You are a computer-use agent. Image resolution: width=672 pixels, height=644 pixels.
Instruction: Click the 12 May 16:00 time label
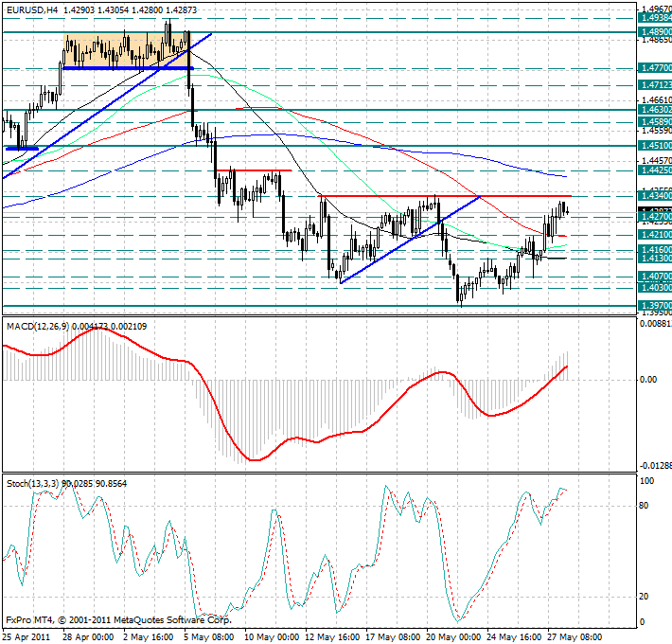[x=332, y=637]
